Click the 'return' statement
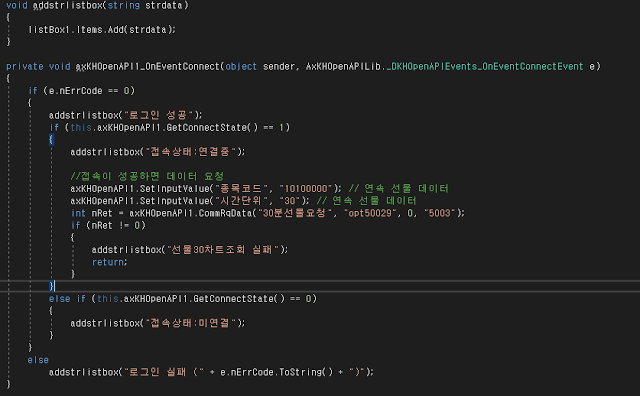This screenshot has width=640, height=396. 109,262
